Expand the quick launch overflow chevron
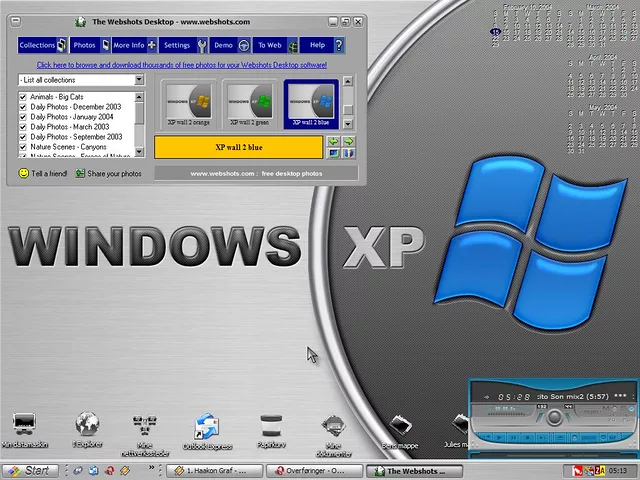The height and width of the screenshot is (480, 640). tap(151, 468)
